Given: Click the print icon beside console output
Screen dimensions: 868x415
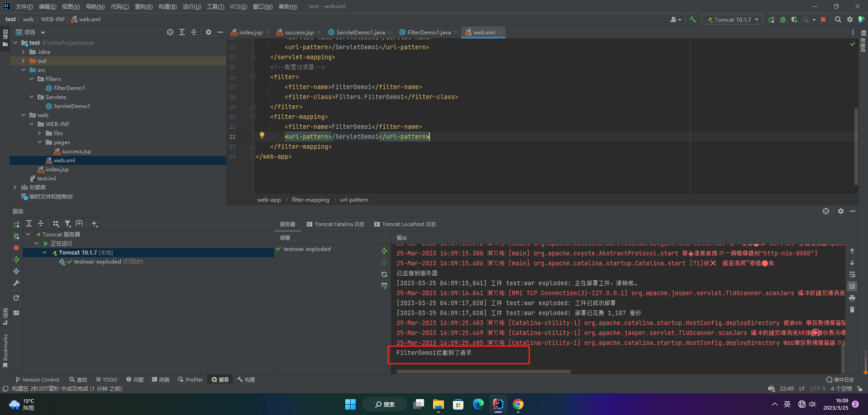Looking at the screenshot, I should pos(852,298).
